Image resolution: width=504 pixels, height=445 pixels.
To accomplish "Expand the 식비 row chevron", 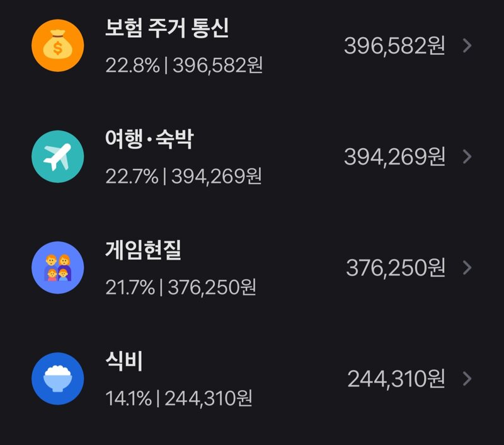I will click(467, 378).
